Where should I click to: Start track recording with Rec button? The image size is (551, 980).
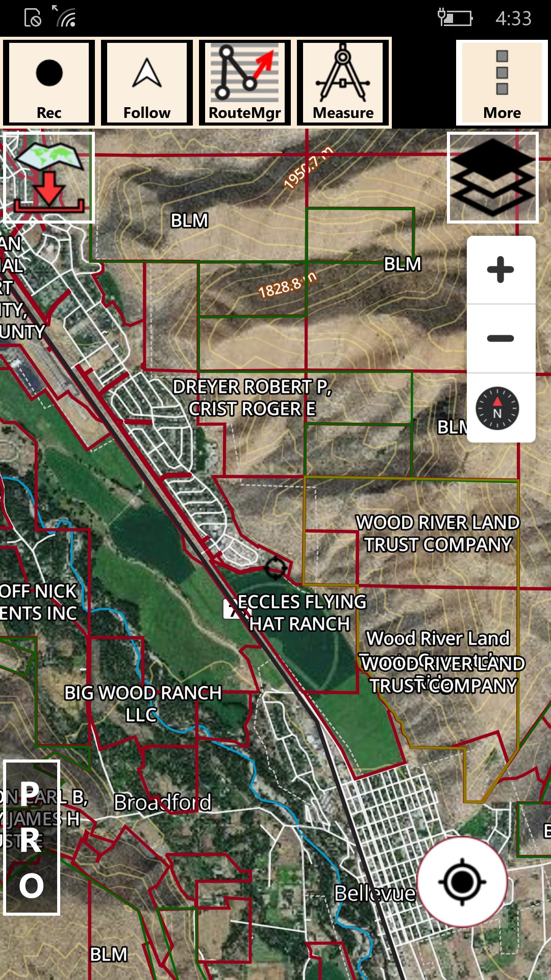(x=49, y=83)
